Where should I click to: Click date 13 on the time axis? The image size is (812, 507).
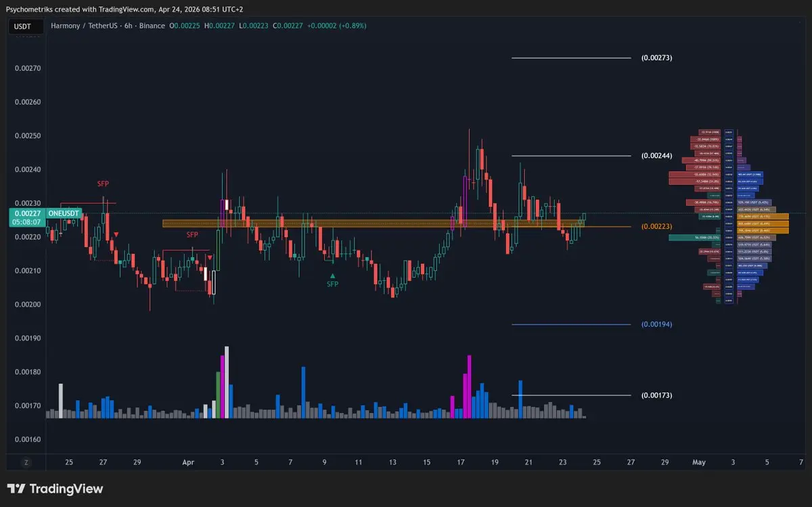(x=392, y=462)
